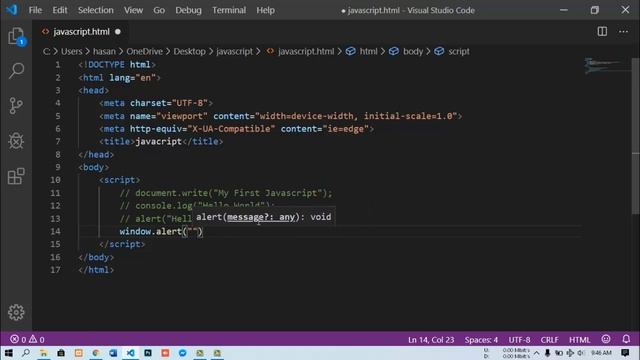
Task: Open the Terminal menu
Action: pos(229,10)
